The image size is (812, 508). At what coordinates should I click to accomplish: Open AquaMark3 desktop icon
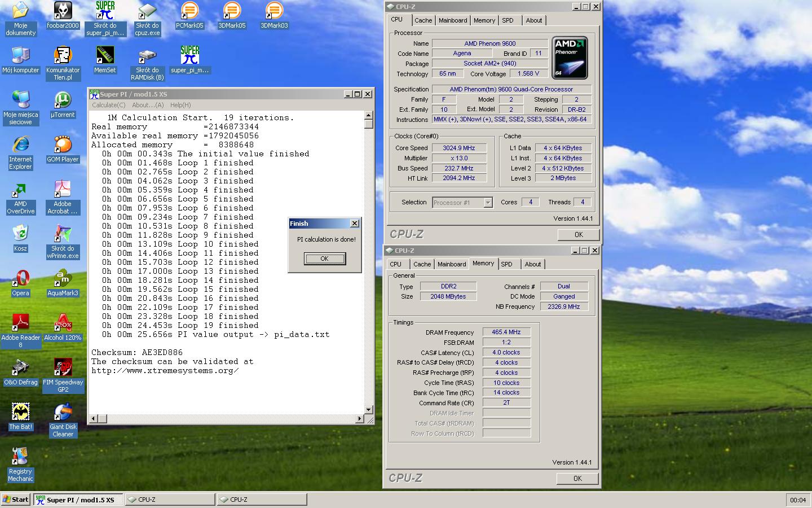point(63,283)
